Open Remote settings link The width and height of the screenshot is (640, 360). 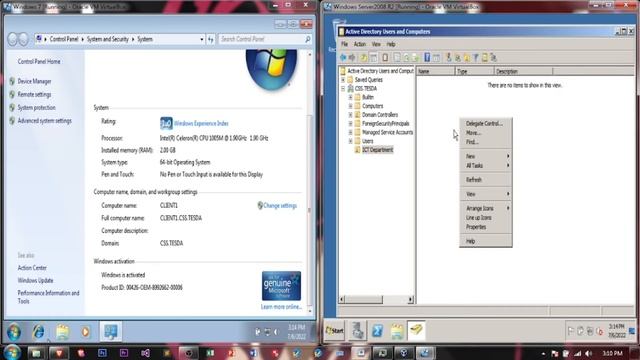34,94
